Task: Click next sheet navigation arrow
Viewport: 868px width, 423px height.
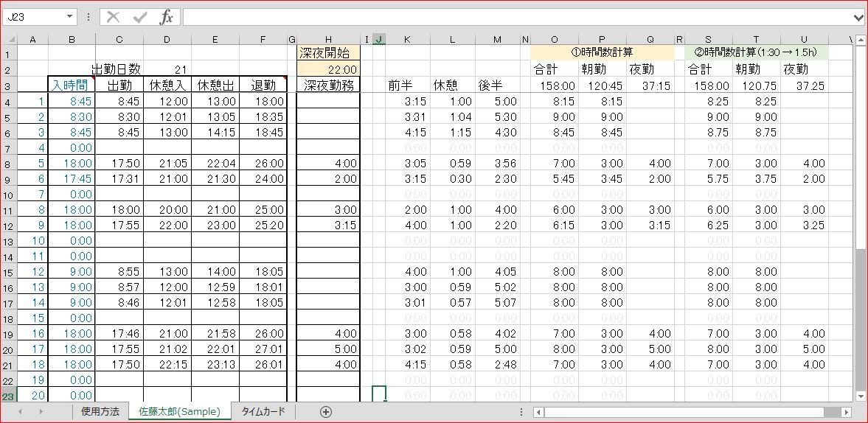Action: coord(41,412)
